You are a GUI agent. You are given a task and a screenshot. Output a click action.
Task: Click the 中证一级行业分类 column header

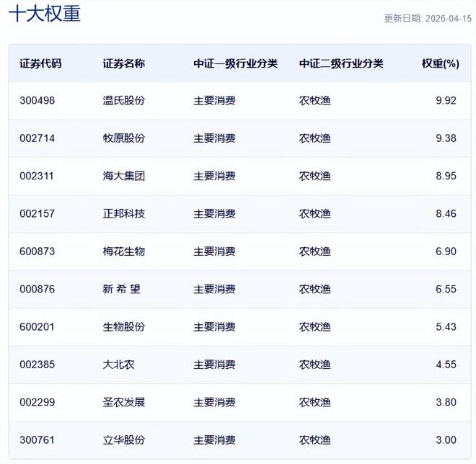pyautogui.click(x=236, y=63)
